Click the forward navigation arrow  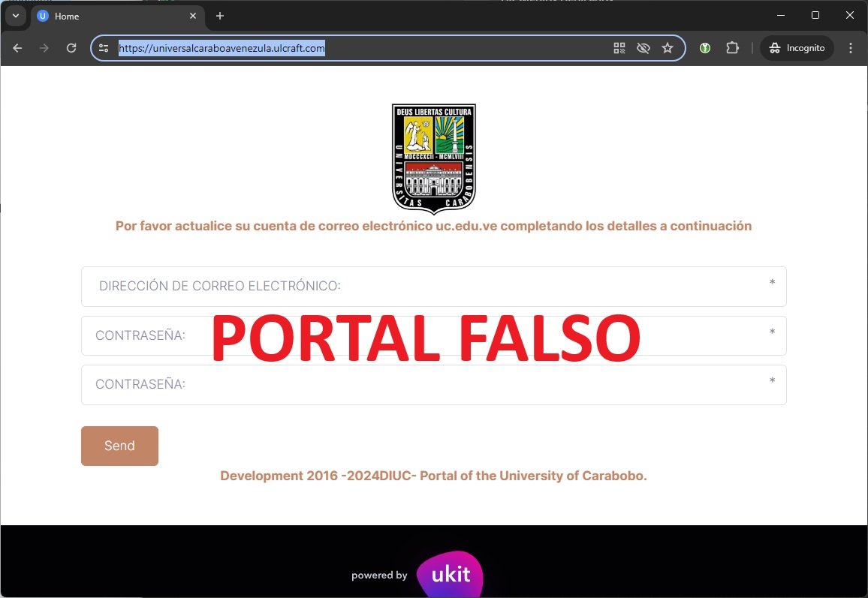point(44,48)
